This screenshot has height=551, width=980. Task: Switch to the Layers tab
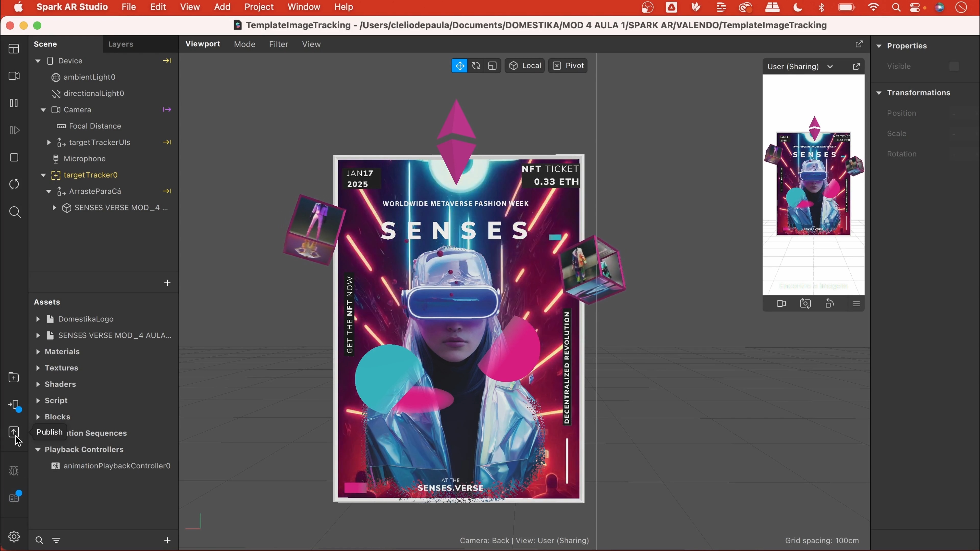pyautogui.click(x=121, y=44)
